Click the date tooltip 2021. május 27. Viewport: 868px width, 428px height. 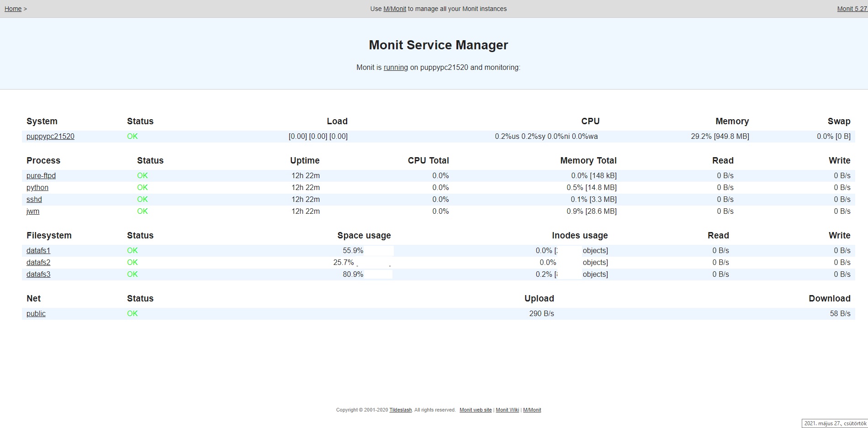point(835,423)
